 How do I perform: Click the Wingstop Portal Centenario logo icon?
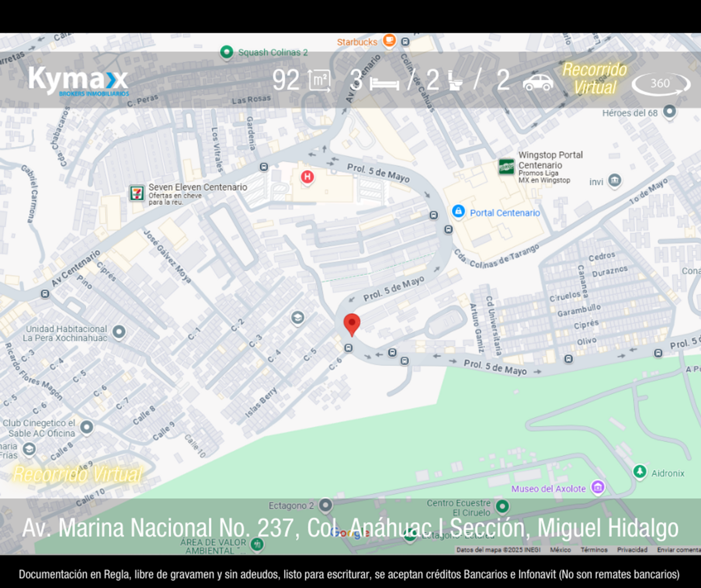click(x=506, y=167)
